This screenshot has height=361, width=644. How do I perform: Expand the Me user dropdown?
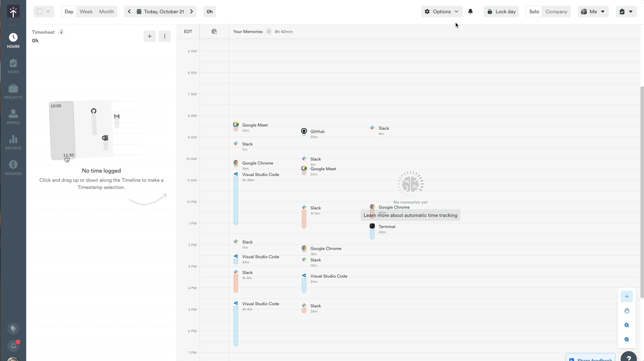click(593, 11)
